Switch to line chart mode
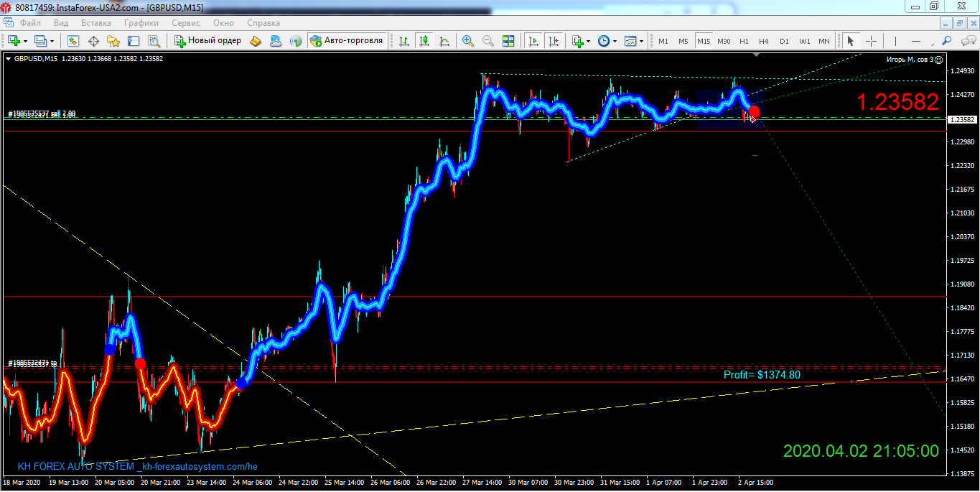This screenshot has height=492, width=980. pyautogui.click(x=445, y=41)
